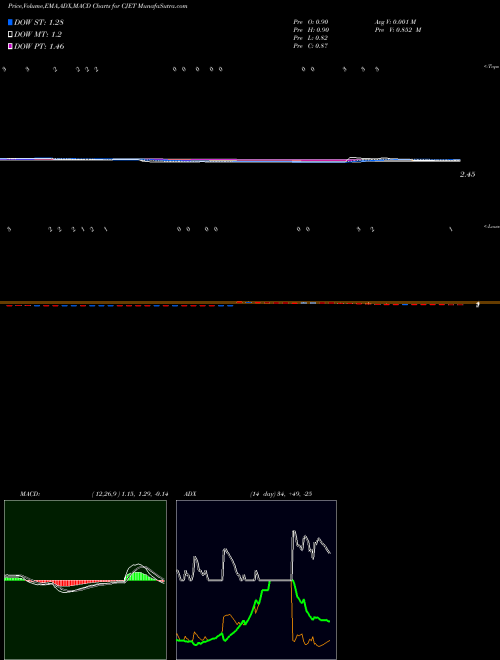Screen dimensions: 500x660
Task: Click the 'MACD:' panel heading
Action: tap(30, 494)
